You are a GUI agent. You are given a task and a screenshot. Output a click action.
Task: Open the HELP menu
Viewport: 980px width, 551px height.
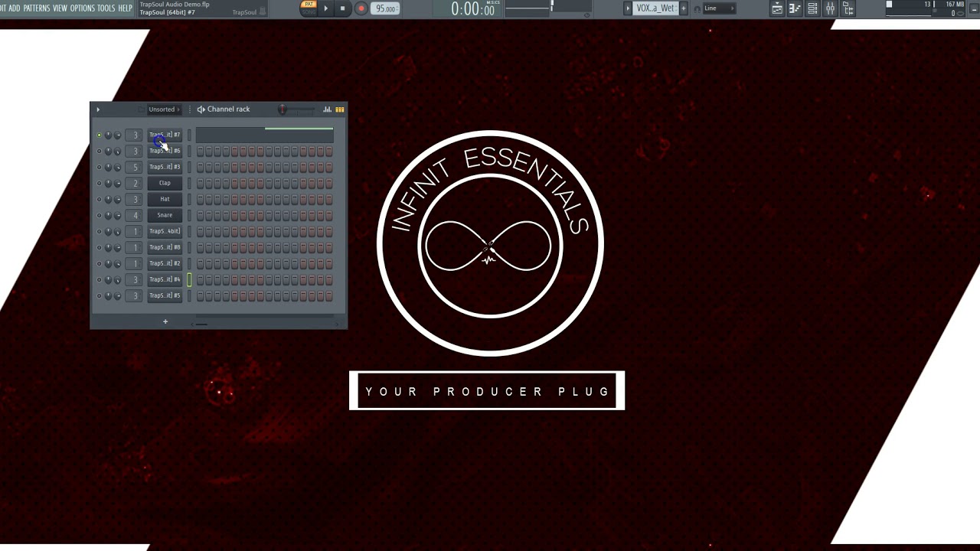pos(125,8)
